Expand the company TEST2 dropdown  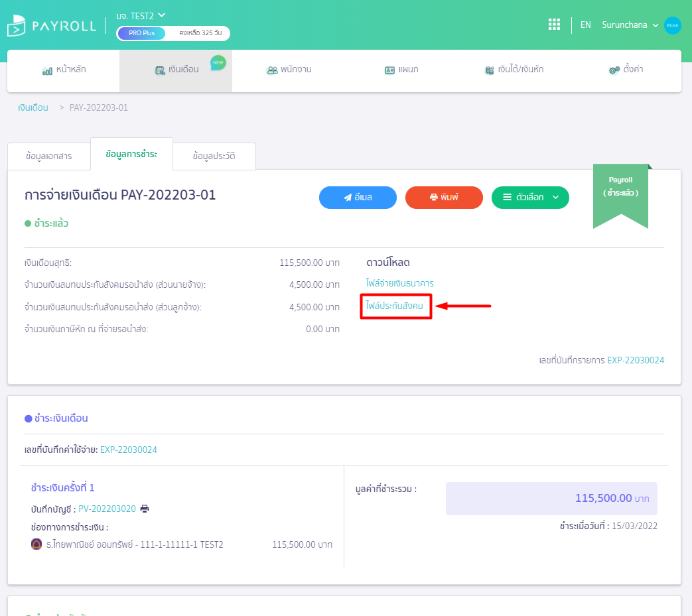point(141,15)
